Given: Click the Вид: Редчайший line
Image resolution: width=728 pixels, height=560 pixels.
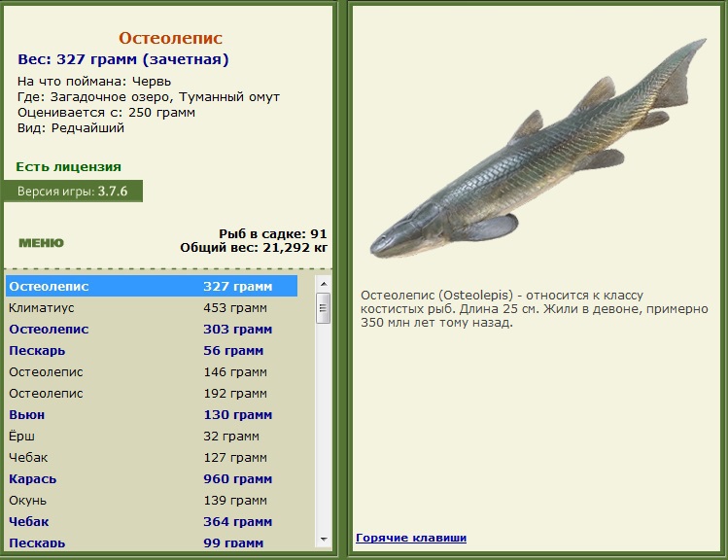Looking at the screenshot, I should coord(71,127).
